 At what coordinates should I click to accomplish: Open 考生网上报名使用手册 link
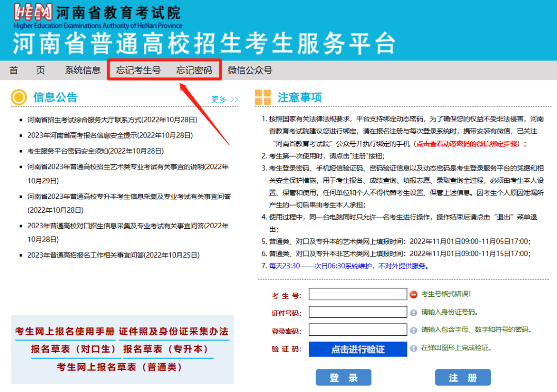pos(64,332)
